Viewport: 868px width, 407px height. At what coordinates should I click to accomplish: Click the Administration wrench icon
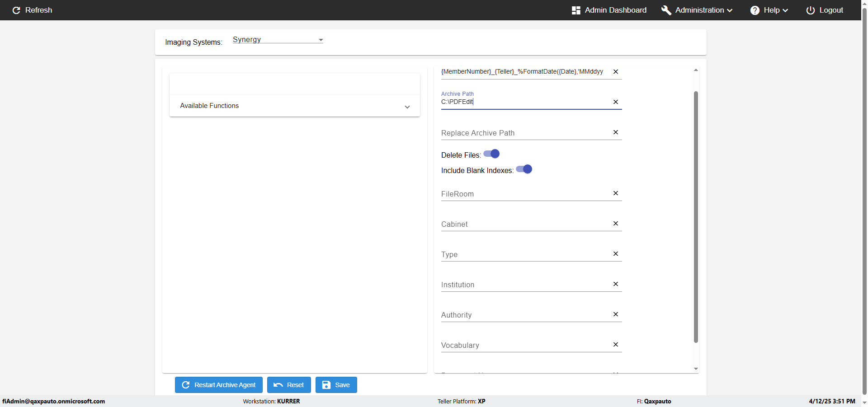click(x=666, y=10)
